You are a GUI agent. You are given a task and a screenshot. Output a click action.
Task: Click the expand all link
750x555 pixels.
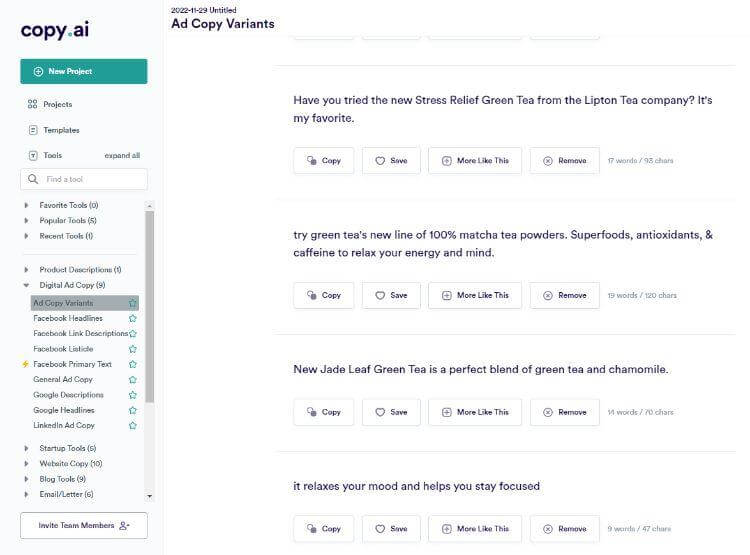122,155
